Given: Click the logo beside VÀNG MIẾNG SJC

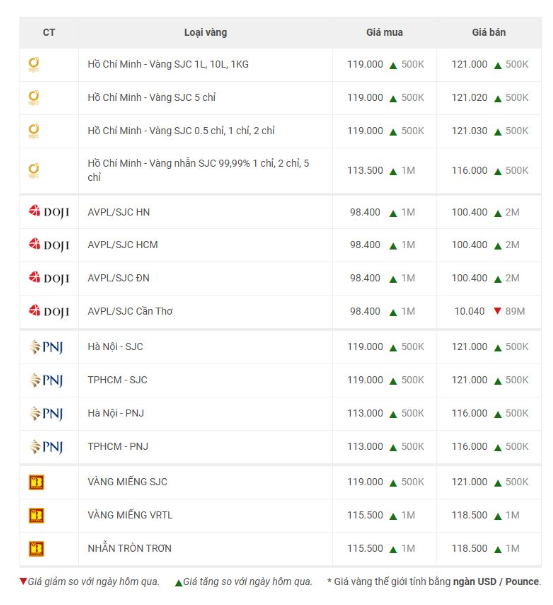Looking at the screenshot, I should pyautogui.click(x=36, y=482).
